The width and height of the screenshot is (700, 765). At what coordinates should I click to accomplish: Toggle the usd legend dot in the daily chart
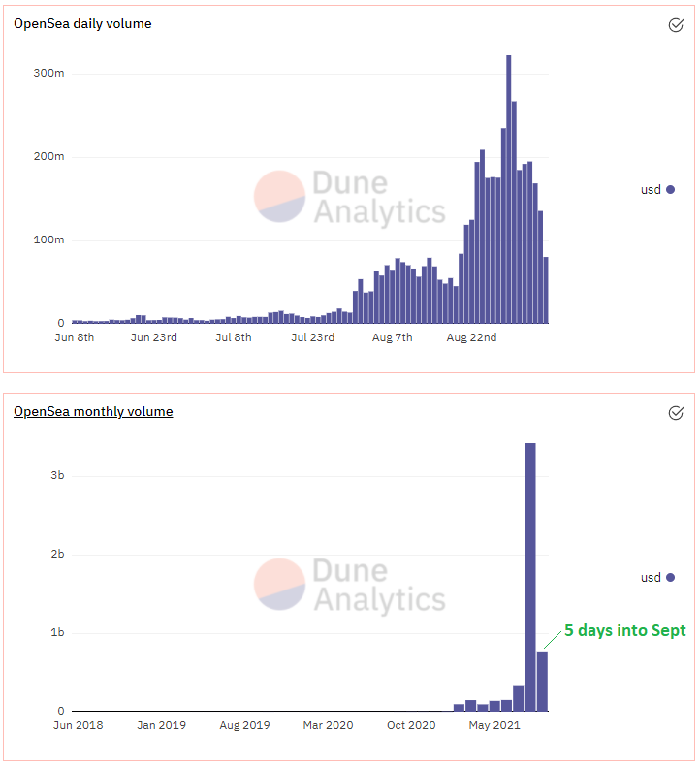click(670, 189)
